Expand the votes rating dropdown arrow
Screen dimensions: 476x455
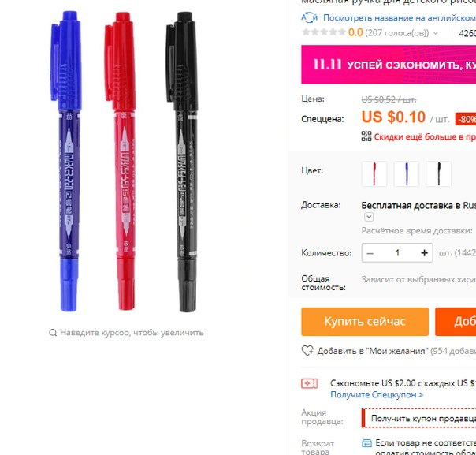pos(436,33)
